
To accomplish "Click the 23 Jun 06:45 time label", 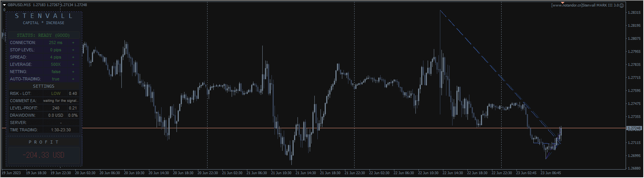I will click(551, 173).
